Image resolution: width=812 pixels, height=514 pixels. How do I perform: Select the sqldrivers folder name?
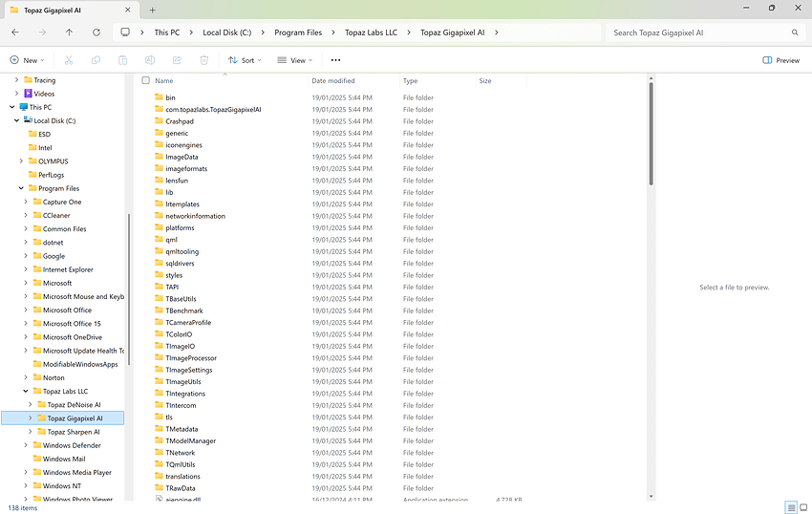click(x=180, y=264)
